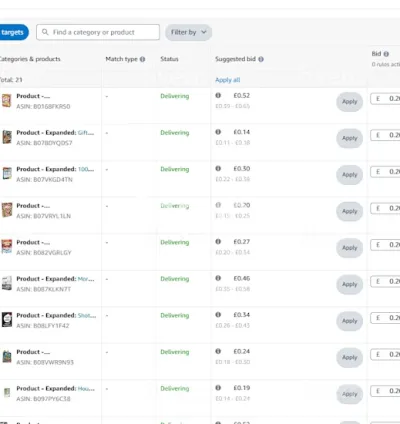
Task: Open product thumbnail for ASIN B07VRYL1LN
Action: (x=7, y=210)
